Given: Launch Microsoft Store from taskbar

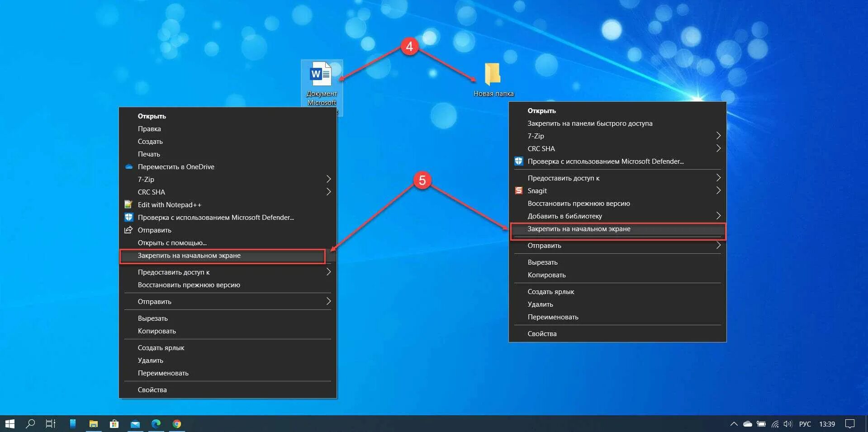Looking at the screenshot, I should click(114, 424).
